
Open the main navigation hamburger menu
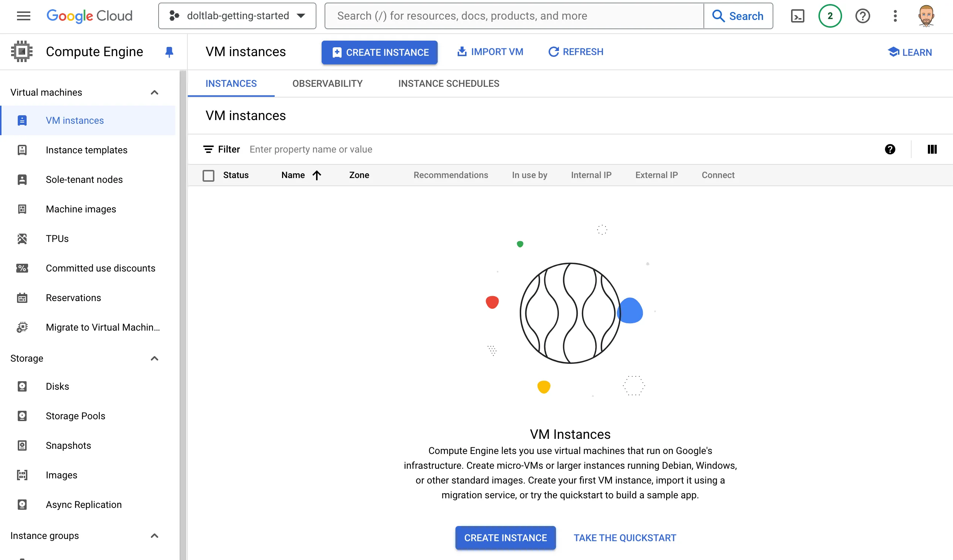[x=23, y=16]
